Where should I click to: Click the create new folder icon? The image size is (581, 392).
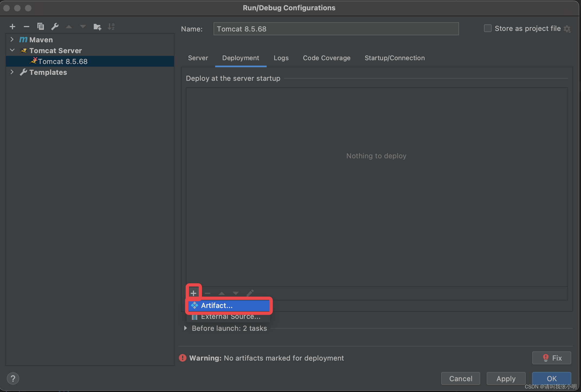coord(97,27)
